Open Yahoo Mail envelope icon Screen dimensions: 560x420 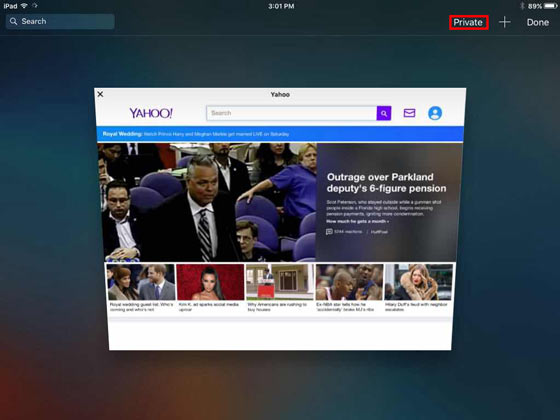409,113
